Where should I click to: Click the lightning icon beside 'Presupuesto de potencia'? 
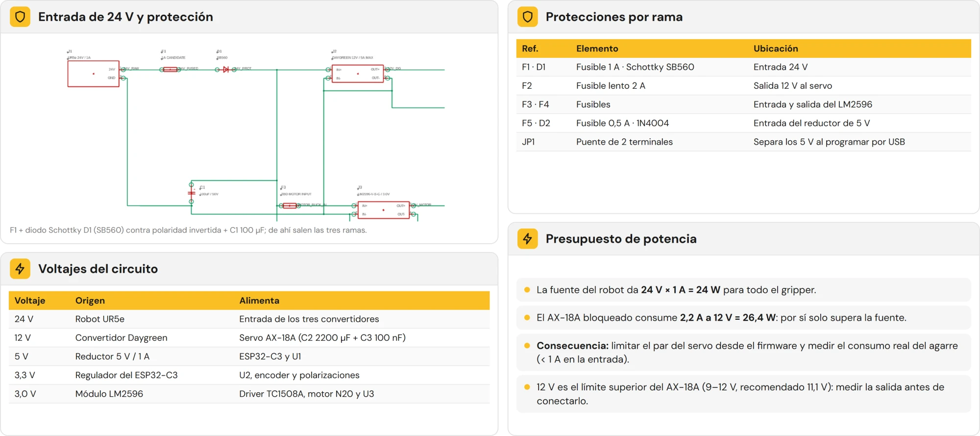pos(528,239)
